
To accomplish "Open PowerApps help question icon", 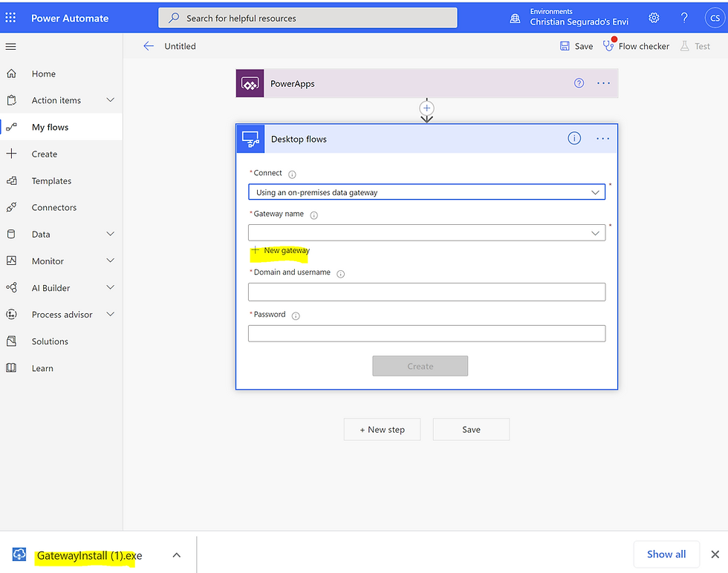I will 579,83.
